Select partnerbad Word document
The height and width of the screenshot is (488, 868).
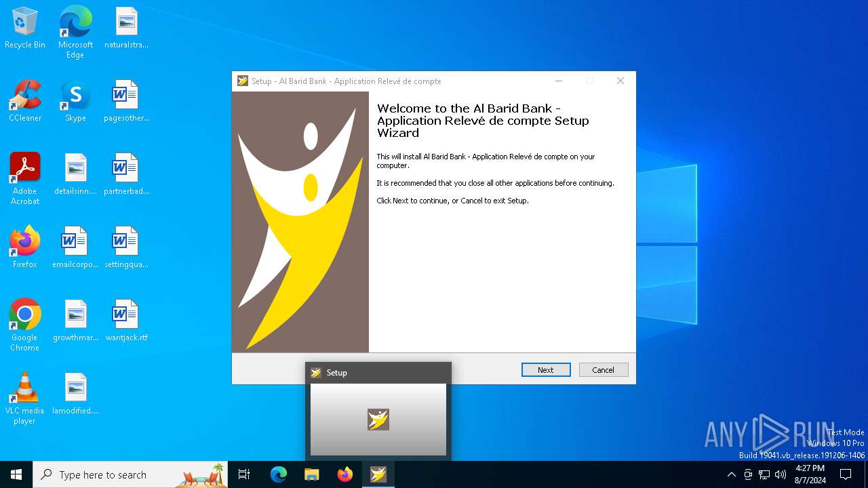pos(126,175)
